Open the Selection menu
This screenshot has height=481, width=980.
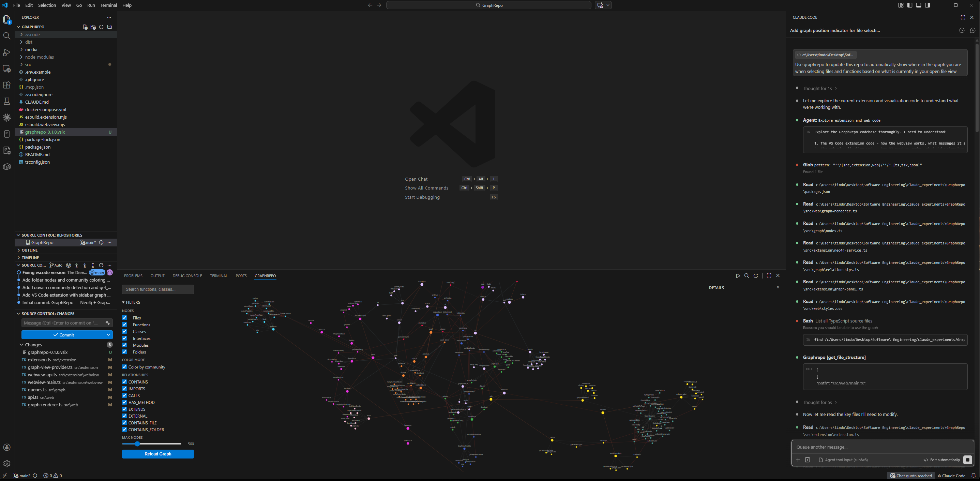[x=47, y=5]
